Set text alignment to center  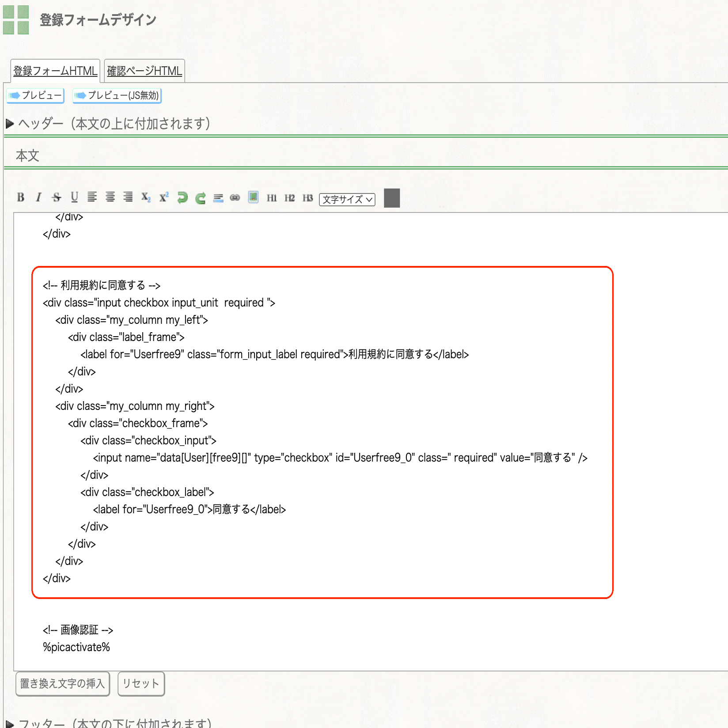[110, 197]
